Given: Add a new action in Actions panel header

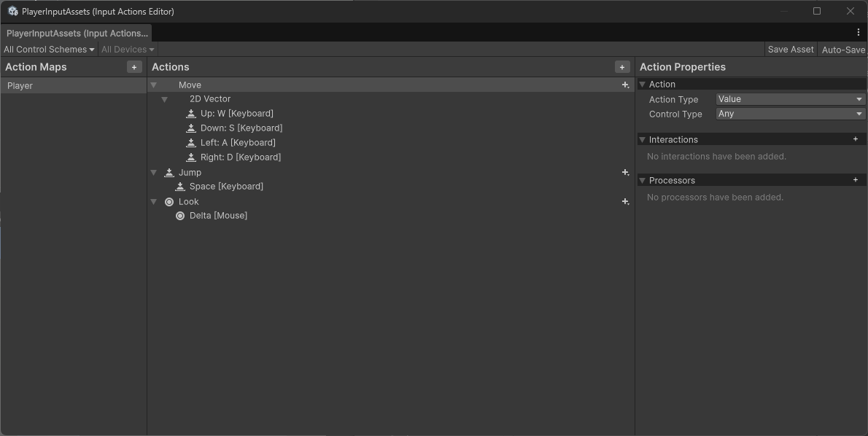Looking at the screenshot, I should coord(622,67).
